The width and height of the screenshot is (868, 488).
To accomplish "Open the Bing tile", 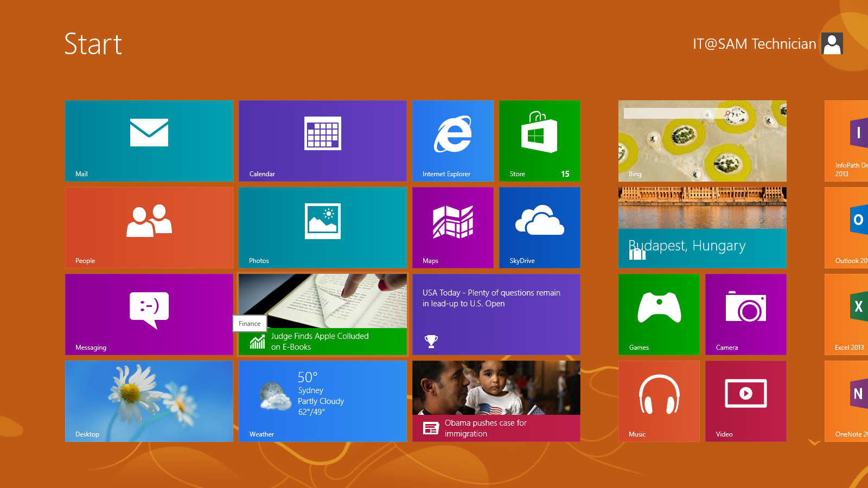I will (703, 141).
